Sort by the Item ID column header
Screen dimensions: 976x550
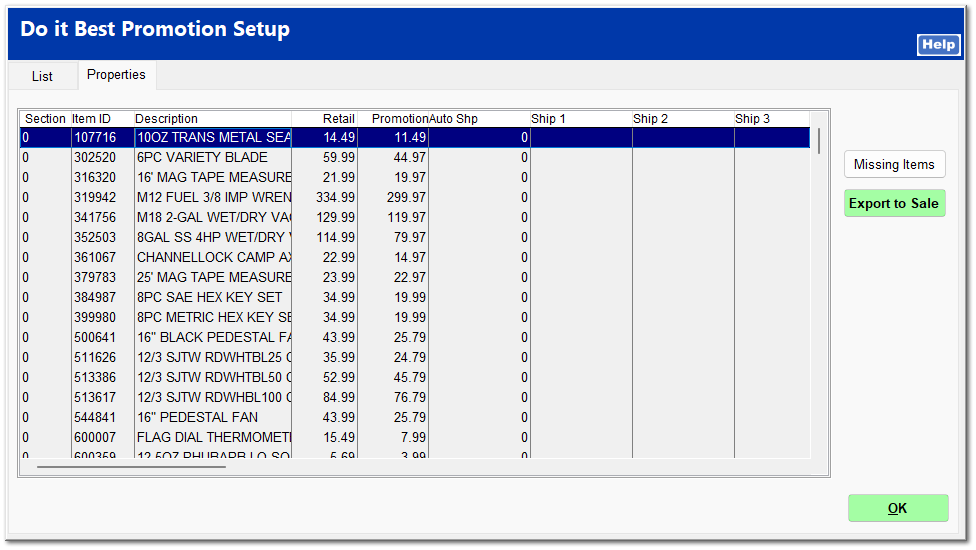(x=102, y=119)
